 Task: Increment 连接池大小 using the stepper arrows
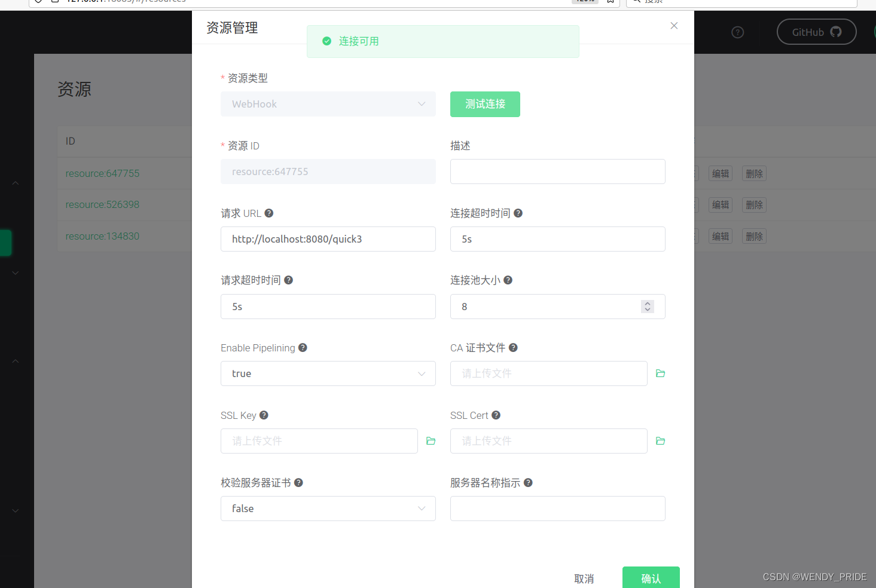tap(647, 304)
